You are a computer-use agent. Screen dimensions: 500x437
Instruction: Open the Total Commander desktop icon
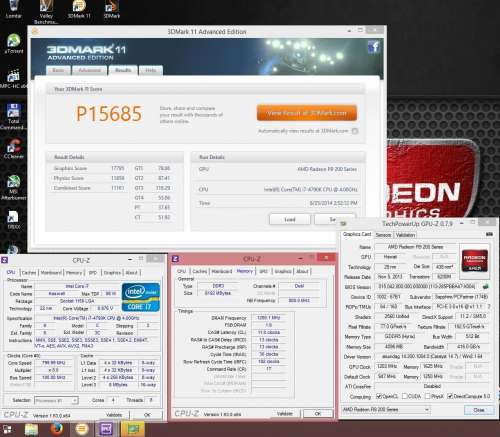[13, 116]
